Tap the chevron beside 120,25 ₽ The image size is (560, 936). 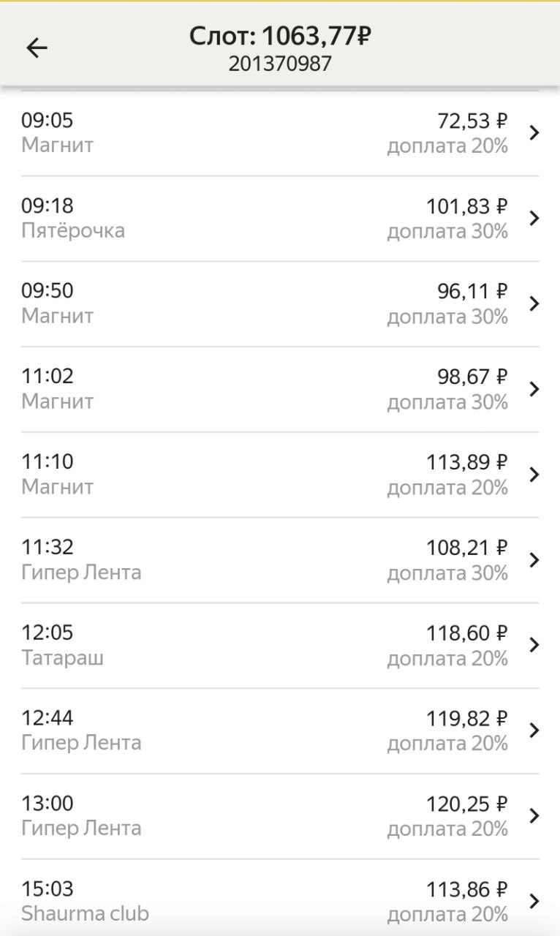534,816
